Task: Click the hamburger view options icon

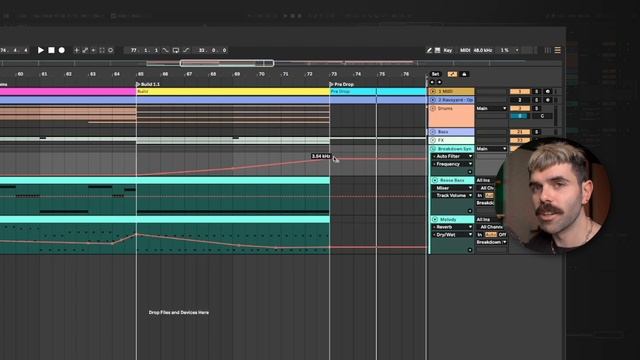Action: point(558,50)
